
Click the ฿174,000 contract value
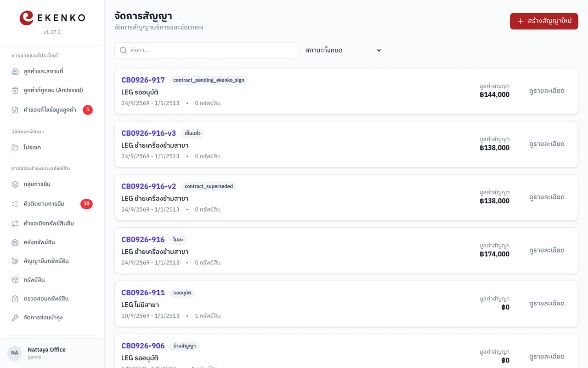click(x=494, y=254)
